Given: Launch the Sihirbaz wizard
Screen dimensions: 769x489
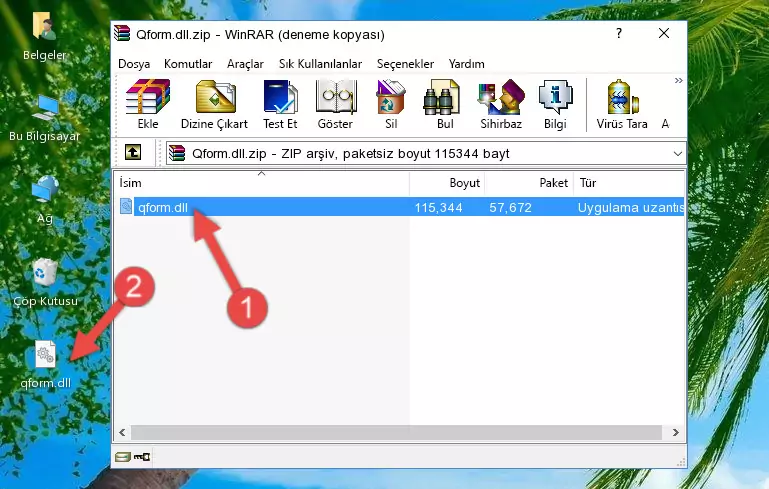Looking at the screenshot, I should point(501,104).
